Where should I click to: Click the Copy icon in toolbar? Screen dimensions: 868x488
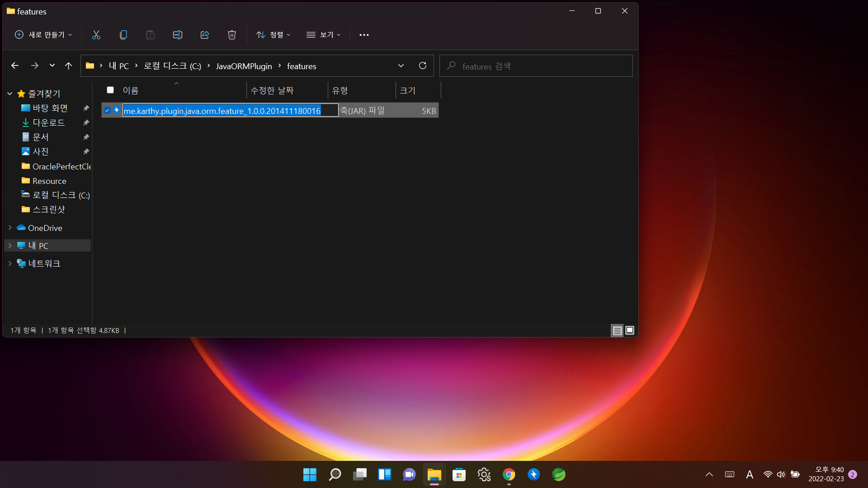click(123, 35)
